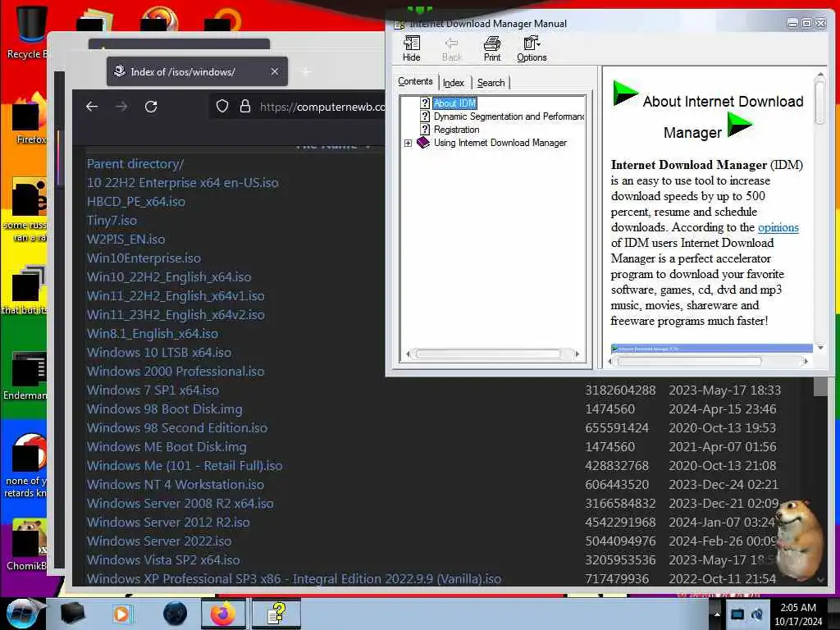Click Windows Server 2008 R2 x64.iso
Viewport: 840px width, 630px height.
point(180,503)
